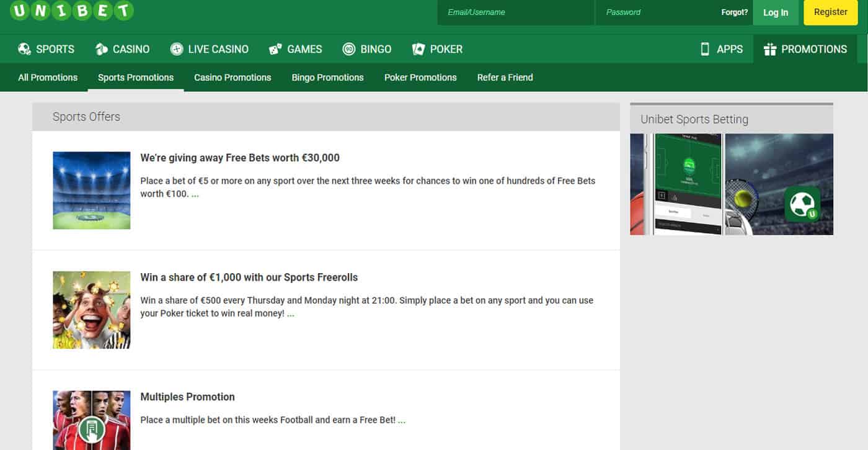Image resolution: width=868 pixels, height=450 pixels.
Task: Open the €30,000 Free Bets offer title
Action: 240,158
